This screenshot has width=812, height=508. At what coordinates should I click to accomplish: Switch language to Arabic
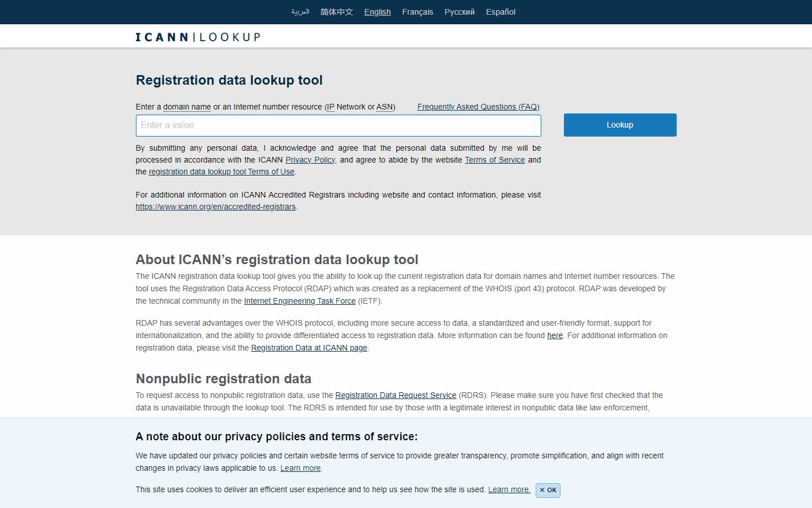point(300,12)
